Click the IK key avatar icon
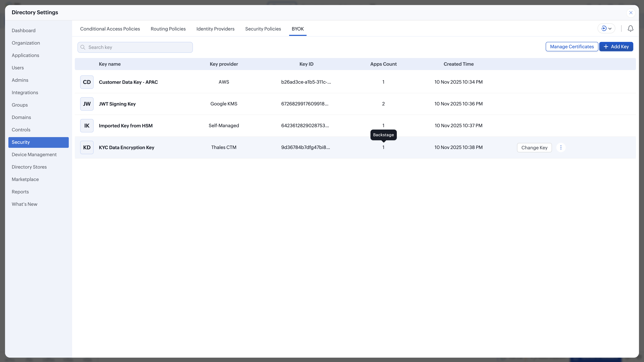This screenshot has width=644, height=362. point(87,125)
